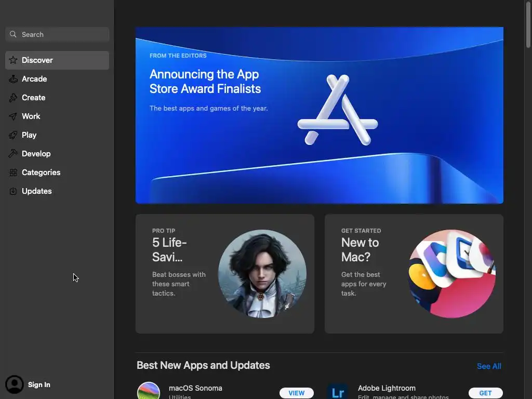Click the Adobe Lightroom app title
The height and width of the screenshot is (399, 532).
(387, 388)
